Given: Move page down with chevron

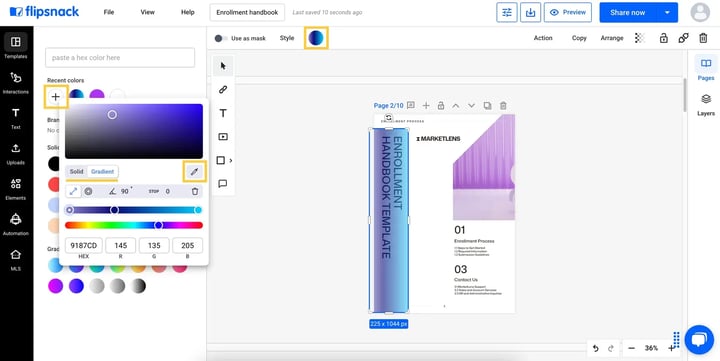Looking at the screenshot, I should point(472,106).
